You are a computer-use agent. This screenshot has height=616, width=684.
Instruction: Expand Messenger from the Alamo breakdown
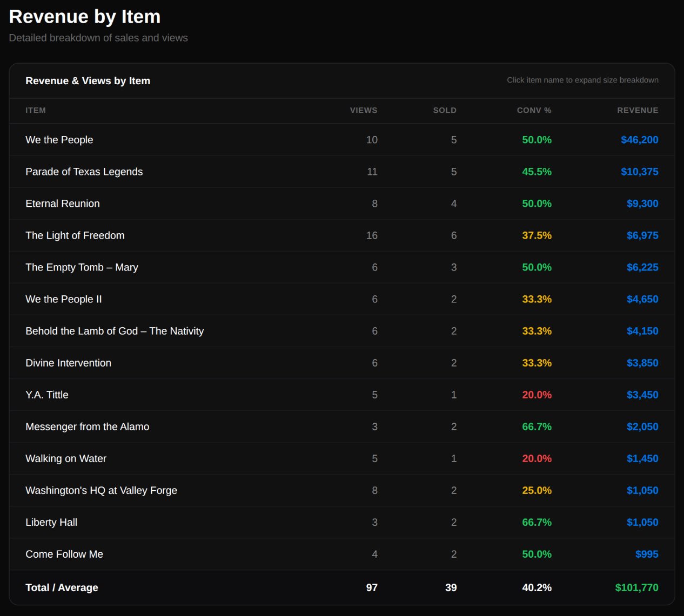(x=87, y=427)
